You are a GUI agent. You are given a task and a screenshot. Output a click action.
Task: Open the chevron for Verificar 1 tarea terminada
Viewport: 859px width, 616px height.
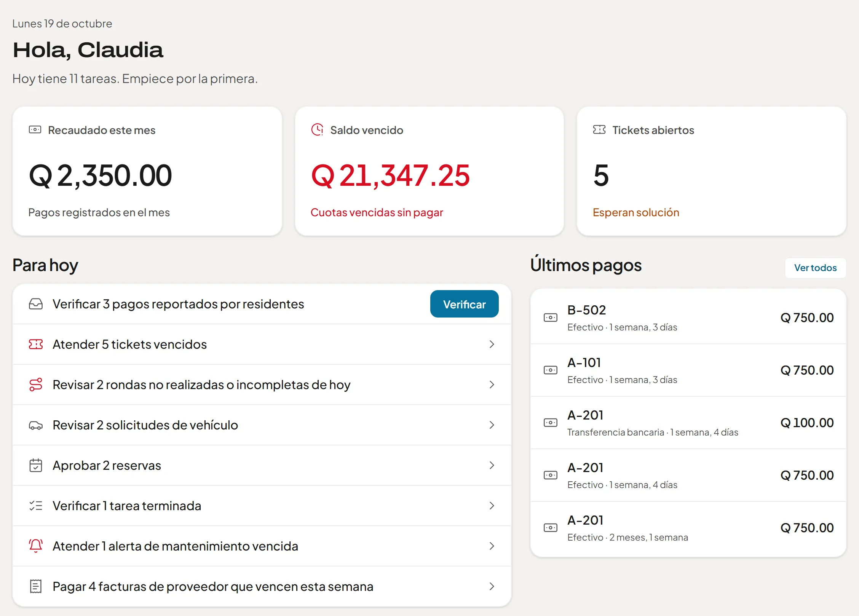(492, 506)
